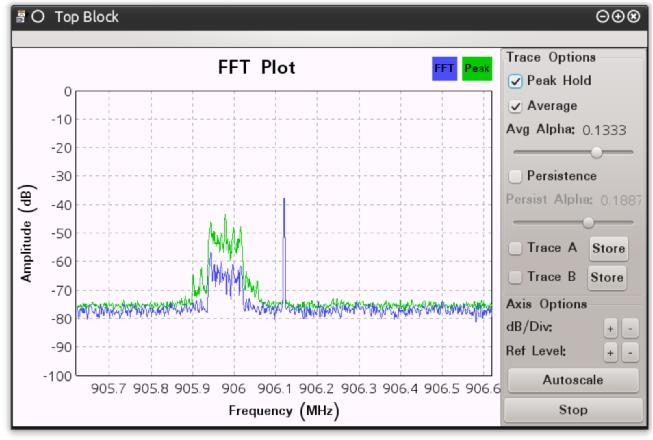Click the narrow spike near 906.1 MHz

pyautogui.click(x=284, y=254)
